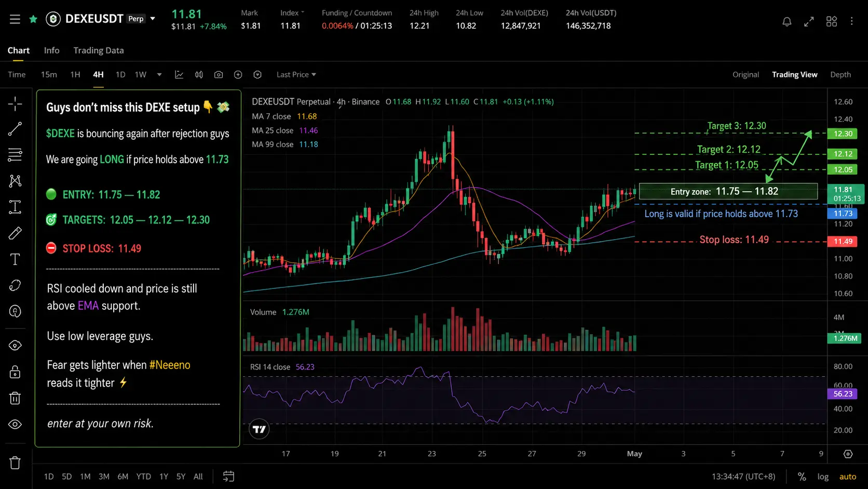The image size is (868, 489).
Task: Open chart settings gear on time axis
Action: click(848, 454)
